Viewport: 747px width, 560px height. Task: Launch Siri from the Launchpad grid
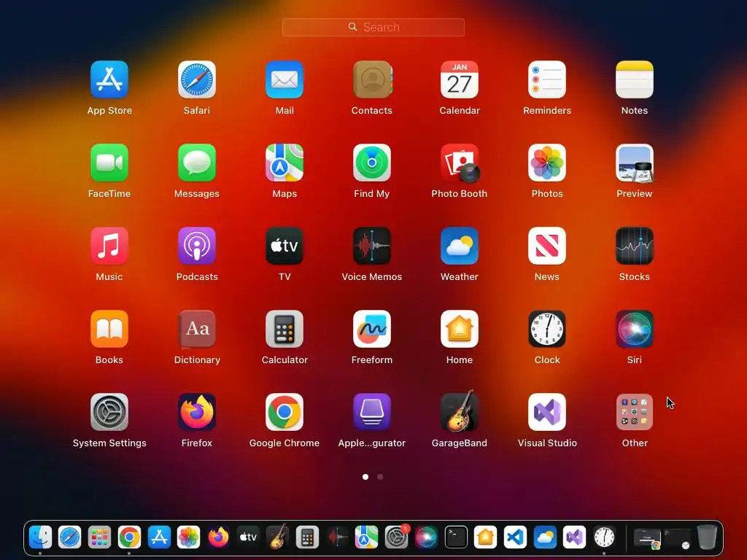[x=635, y=329]
